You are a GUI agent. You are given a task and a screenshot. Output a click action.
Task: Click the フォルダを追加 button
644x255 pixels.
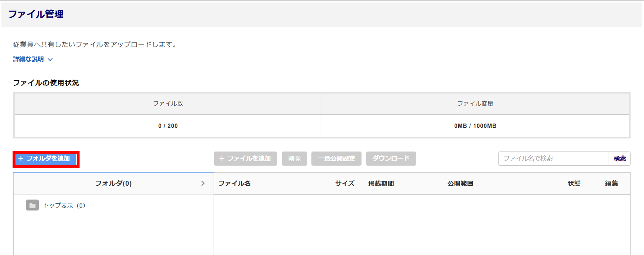[x=46, y=159]
